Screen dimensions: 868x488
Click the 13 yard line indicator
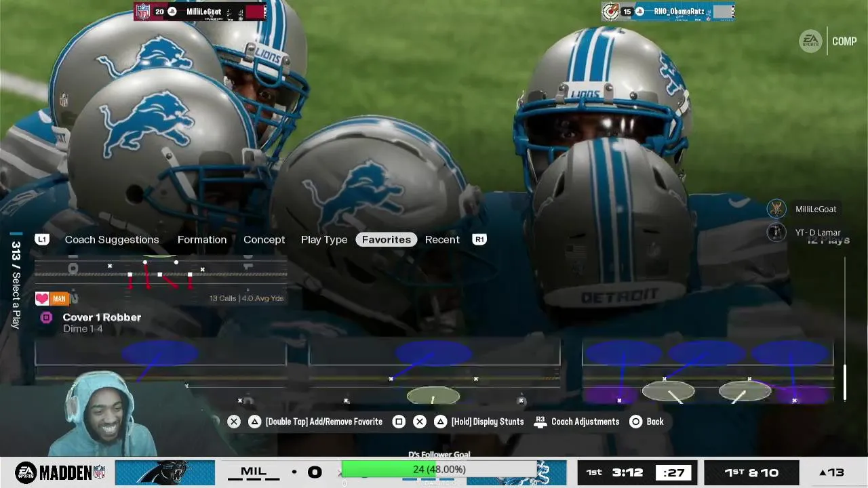pyautogui.click(x=832, y=472)
